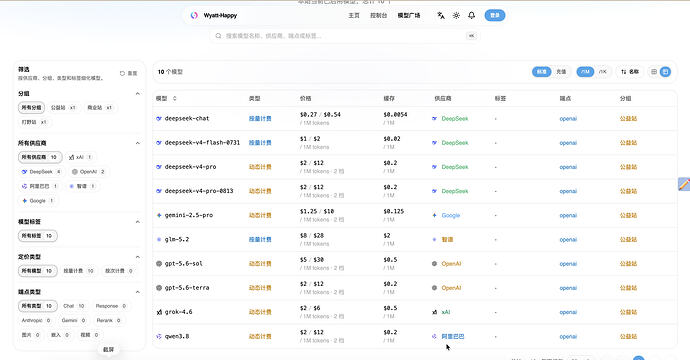Click 公益站 group tag in qwen3.8 row

(628, 336)
